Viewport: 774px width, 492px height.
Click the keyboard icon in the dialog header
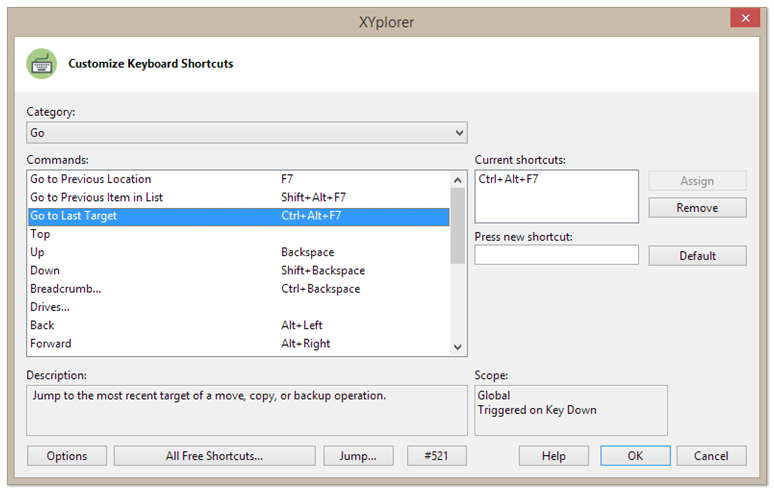pos(42,63)
